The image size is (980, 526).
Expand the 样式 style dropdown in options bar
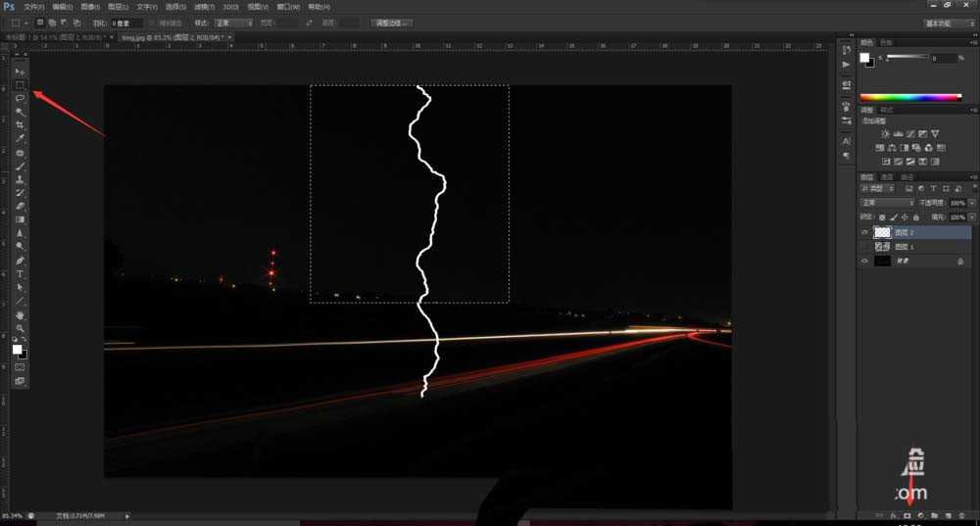pyautogui.click(x=235, y=22)
